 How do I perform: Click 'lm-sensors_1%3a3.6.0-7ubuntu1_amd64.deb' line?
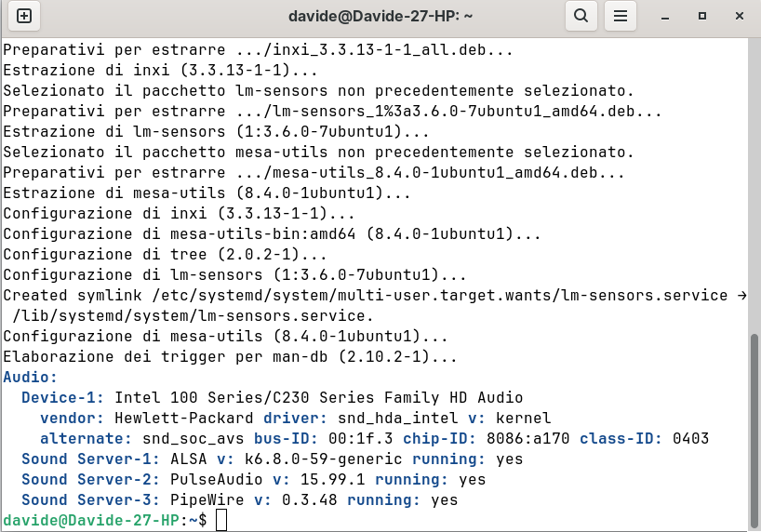332,112
